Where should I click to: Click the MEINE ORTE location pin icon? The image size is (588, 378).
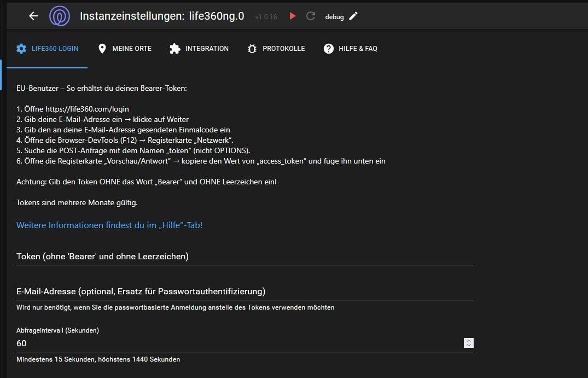pyautogui.click(x=102, y=48)
